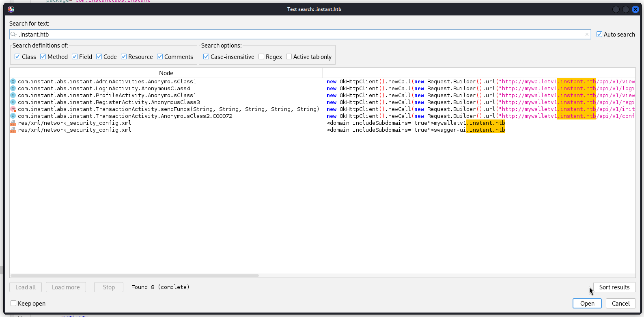Click the jadx app icon in title bar
This screenshot has width=644, height=317.
(11, 9)
